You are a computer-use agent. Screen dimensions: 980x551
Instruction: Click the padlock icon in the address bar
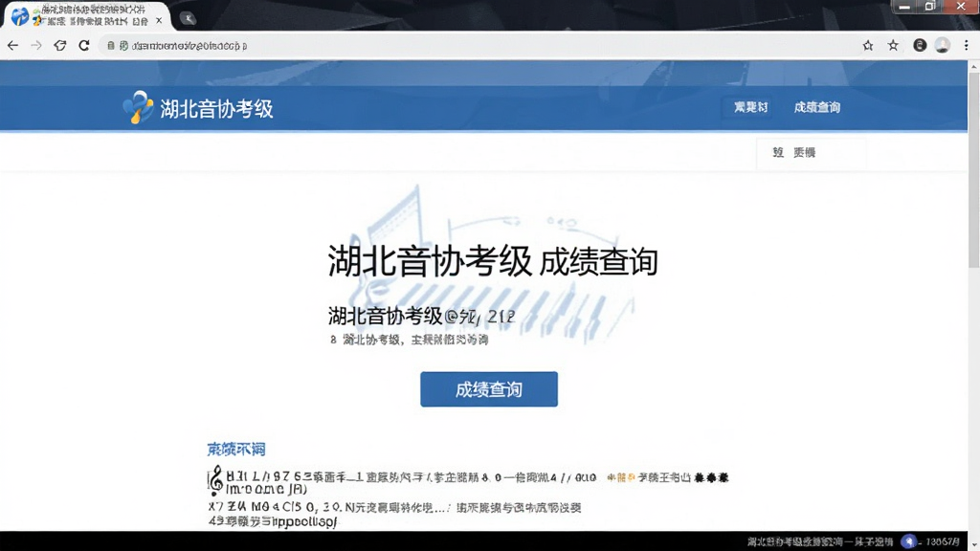pyautogui.click(x=111, y=46)
